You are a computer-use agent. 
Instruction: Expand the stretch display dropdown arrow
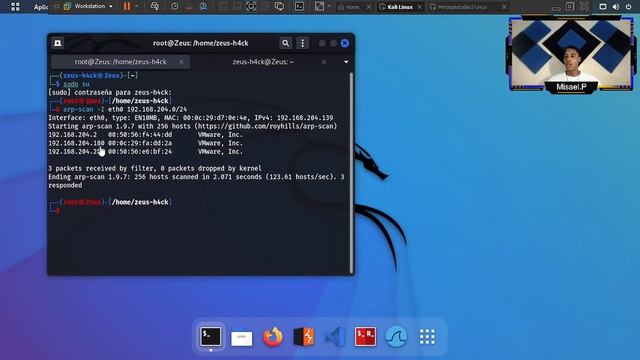pos(329,6)
